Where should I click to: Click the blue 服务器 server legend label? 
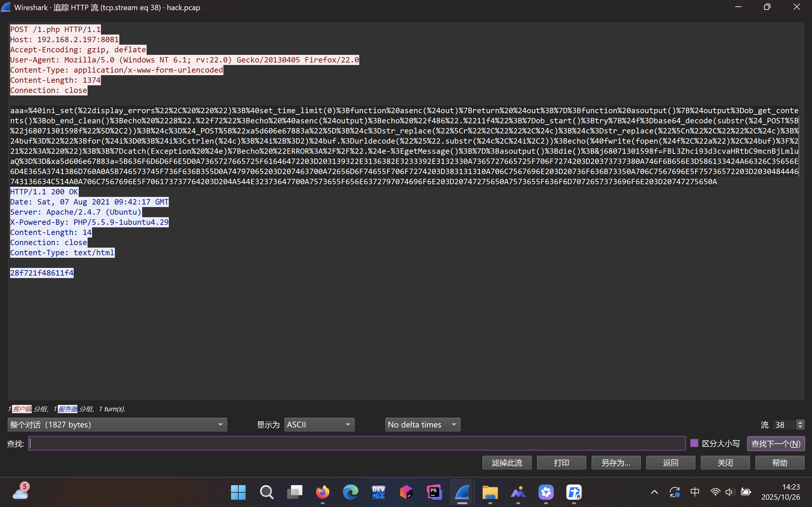(68, 409)
